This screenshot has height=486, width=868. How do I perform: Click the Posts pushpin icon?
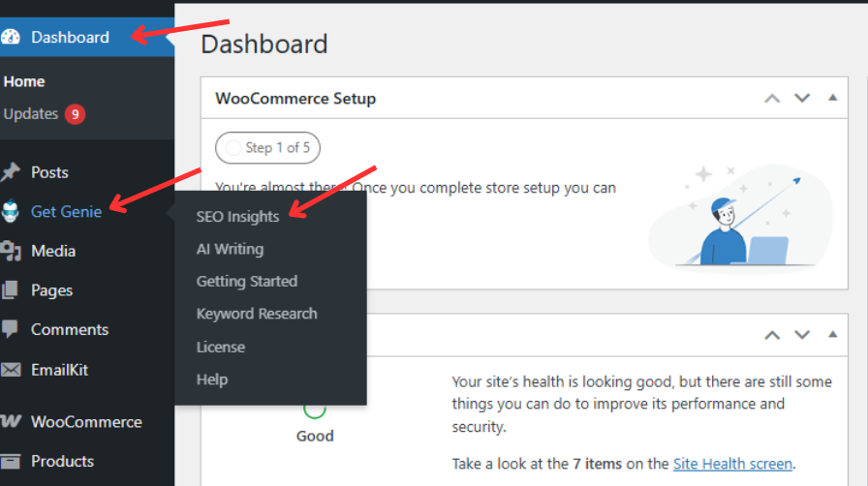[10, 172]
